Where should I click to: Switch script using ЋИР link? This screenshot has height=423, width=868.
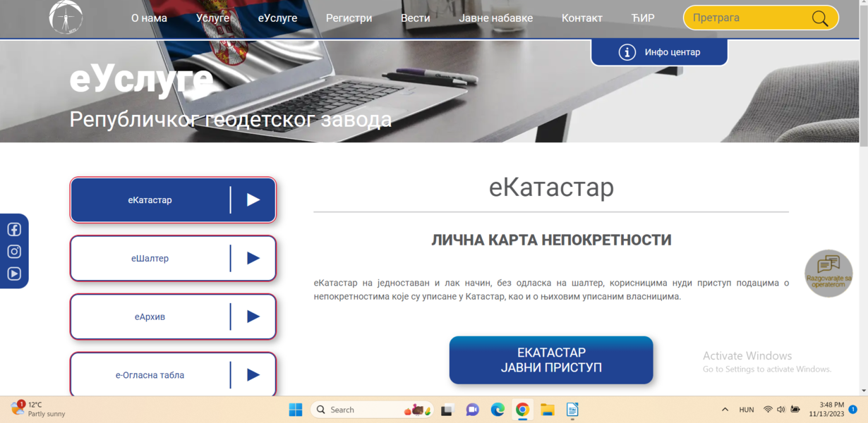coord(643,18)
